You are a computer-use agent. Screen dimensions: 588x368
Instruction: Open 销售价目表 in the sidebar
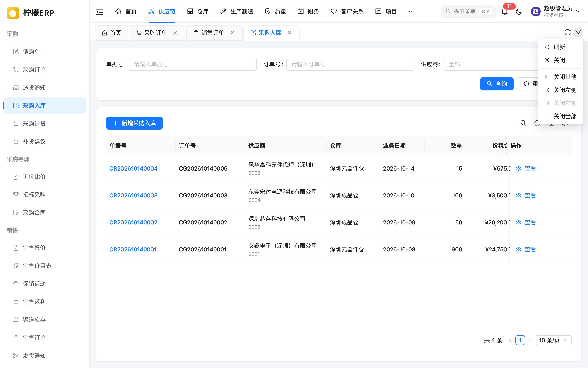[45, 266]
